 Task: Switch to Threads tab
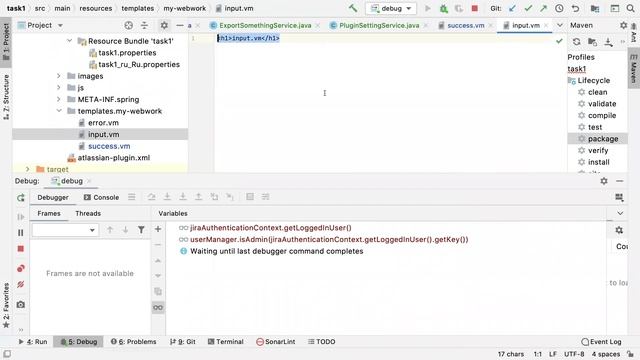[88, 213]
